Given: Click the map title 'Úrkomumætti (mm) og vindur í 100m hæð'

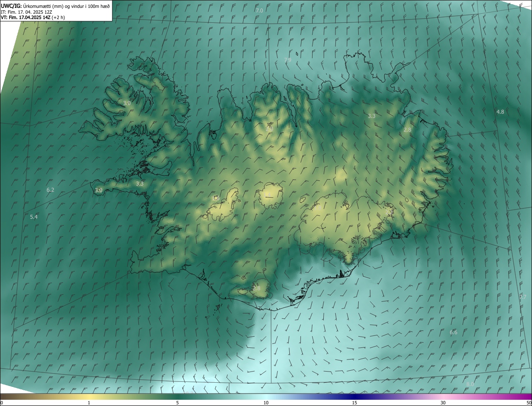Looking at the screenshot, I should (x=66, y=6).
